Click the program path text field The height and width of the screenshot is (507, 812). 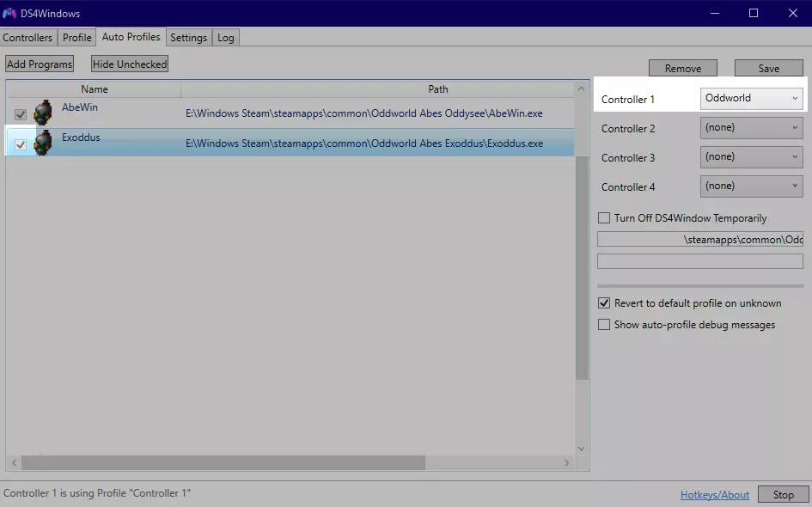(x=700, y=239)
